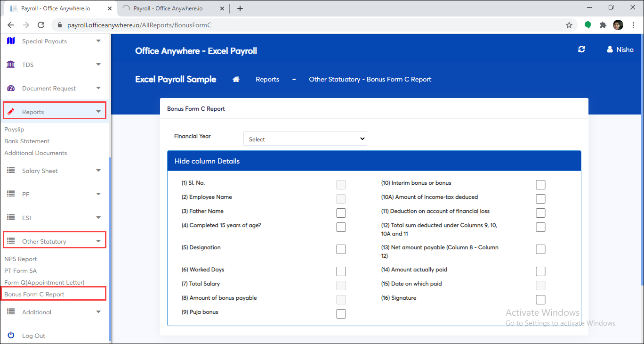Open the browser extensions puzzle icon

tap(603, 25)
